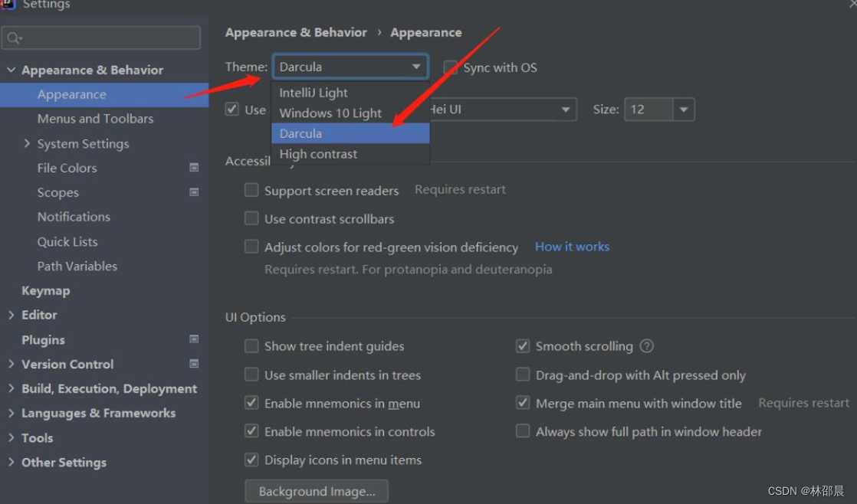Uncheck Smooth scrolling option
Image resolution: width=857 pixels, height=504 pixels.
(523, 346)
